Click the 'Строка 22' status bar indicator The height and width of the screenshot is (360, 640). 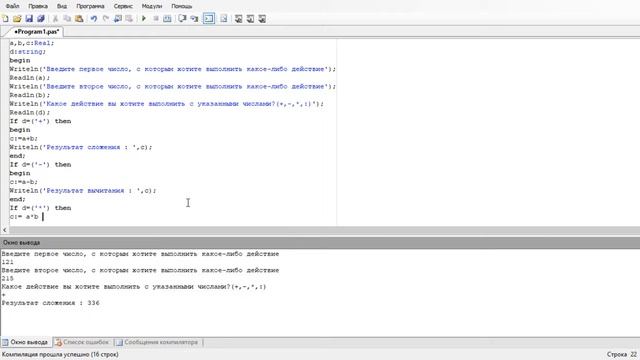pyautogui.click(x=622, y=354)
